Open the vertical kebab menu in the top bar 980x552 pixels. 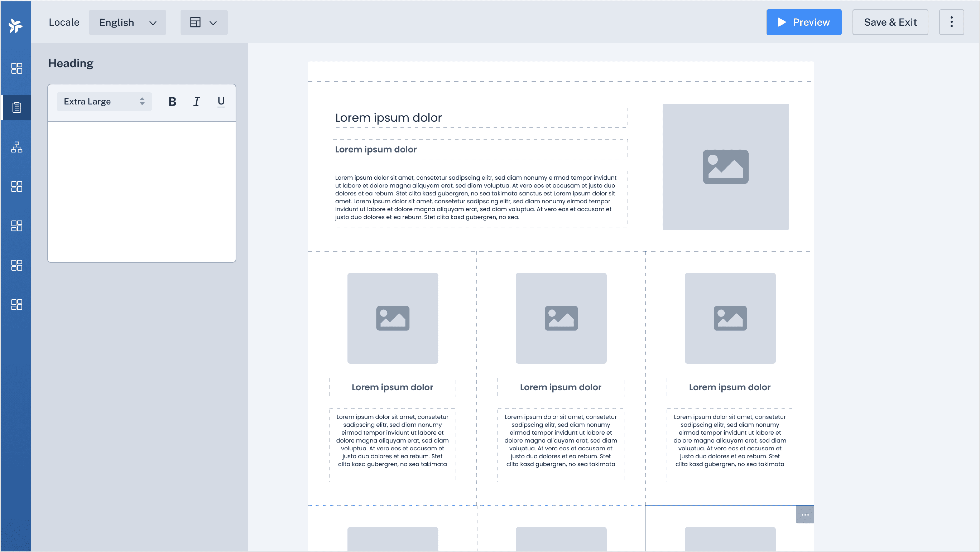click(951, 22)
